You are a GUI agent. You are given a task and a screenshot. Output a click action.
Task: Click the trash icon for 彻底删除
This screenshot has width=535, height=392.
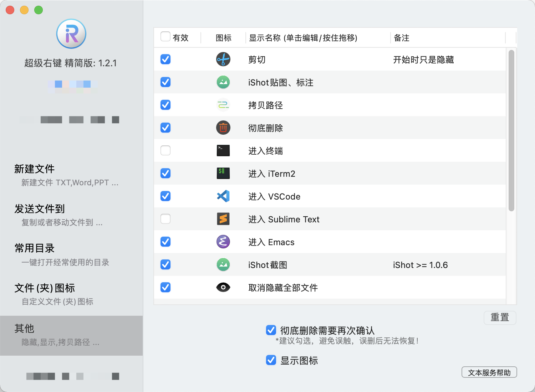223,128
